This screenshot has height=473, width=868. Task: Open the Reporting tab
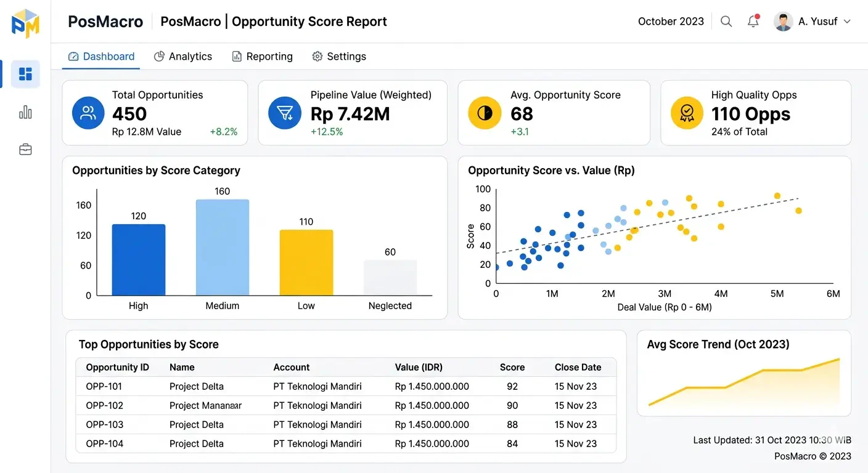click(x=262, y=57)
